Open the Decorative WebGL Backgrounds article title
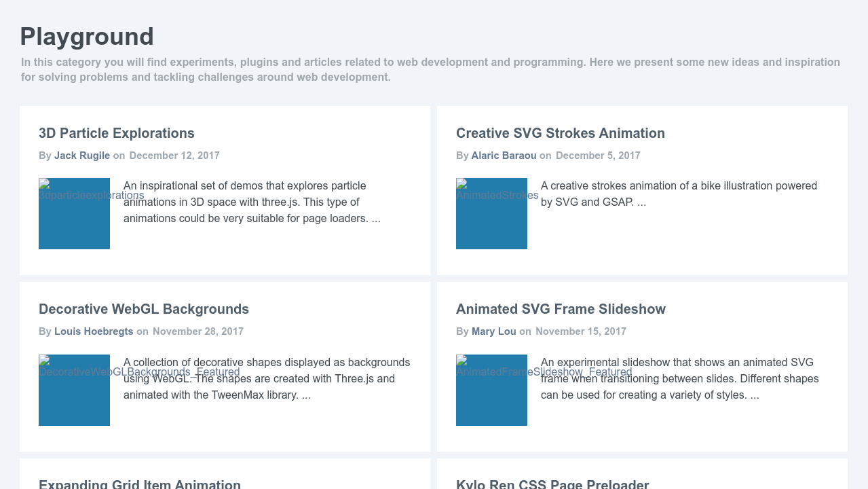868x489 pixels. (144, 309)
